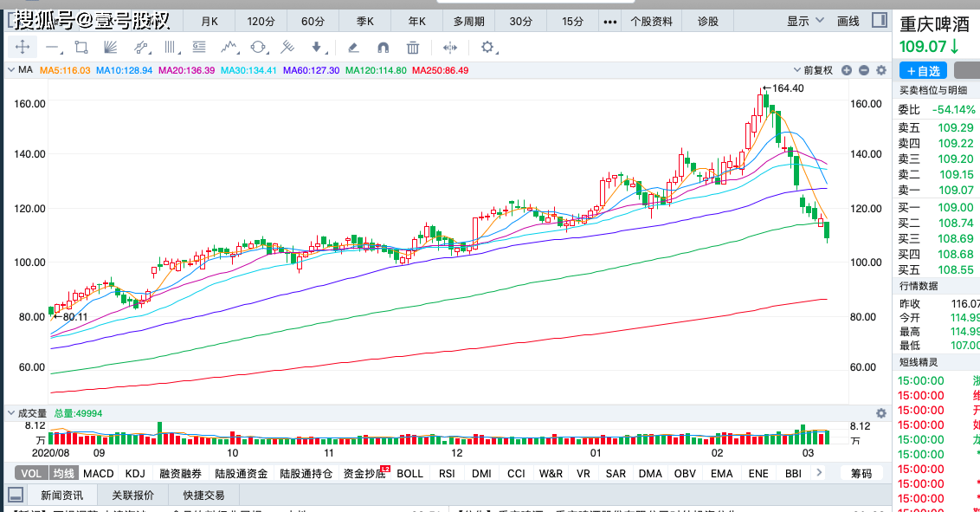Open drawing tool settings gear
This screenshot has width=980, height=512.
(x=487, y=48)
